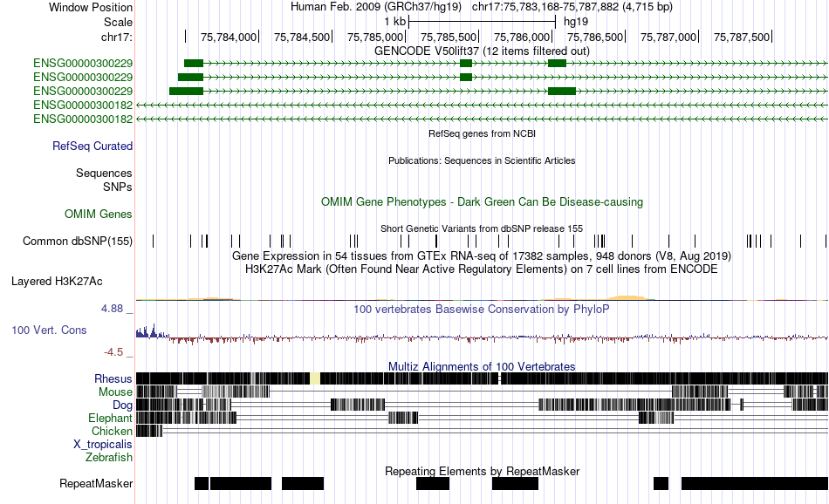
Task: Click the RepeatMasker track label
Action: pyautogui.click(x=96, y=483)
